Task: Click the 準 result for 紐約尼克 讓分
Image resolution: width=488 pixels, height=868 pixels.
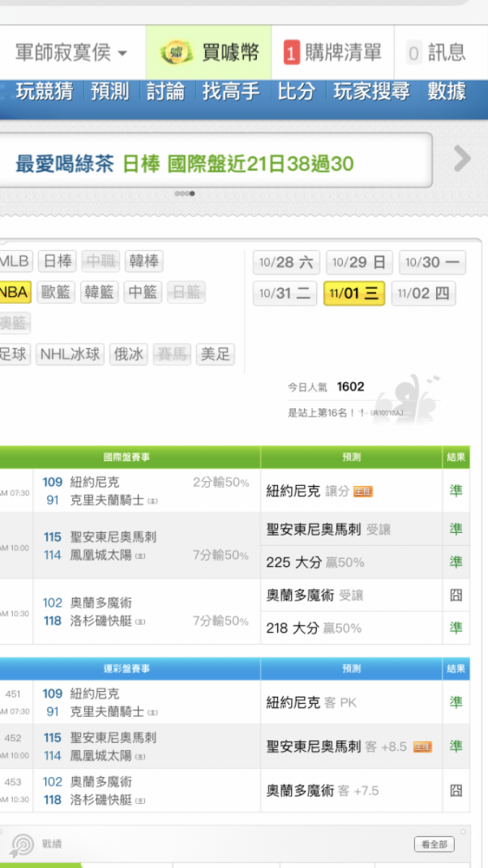Action: tap(456, 490)
